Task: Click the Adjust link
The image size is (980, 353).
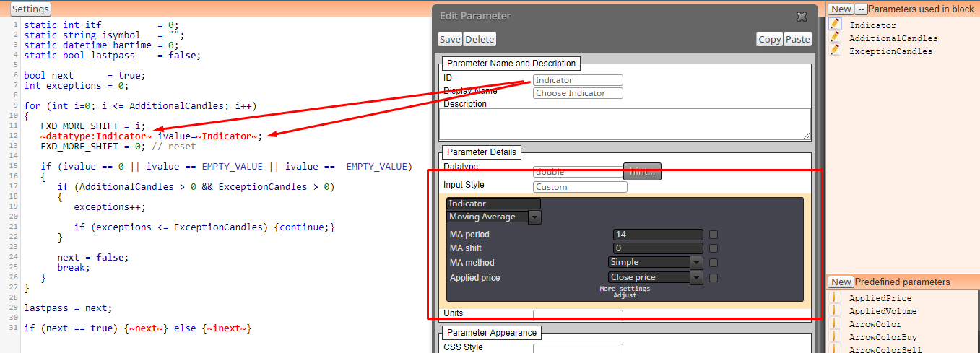Action: click(625, 295)
